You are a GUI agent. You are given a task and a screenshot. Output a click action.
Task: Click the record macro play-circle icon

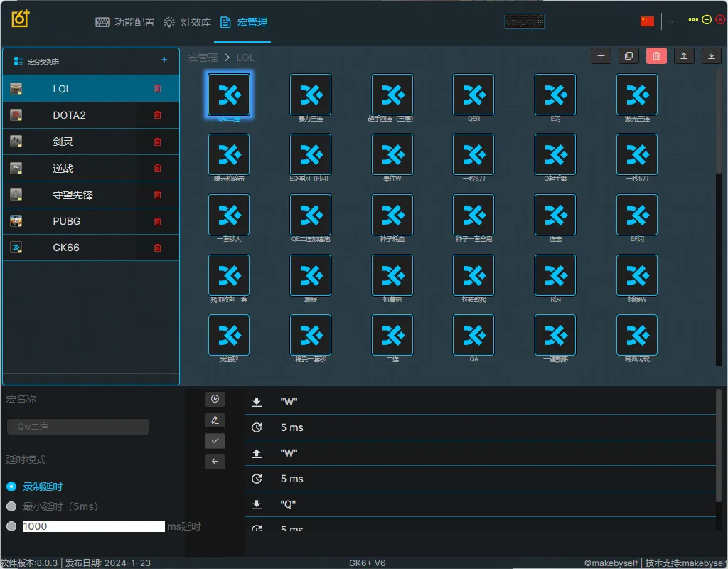coord(215,399)
